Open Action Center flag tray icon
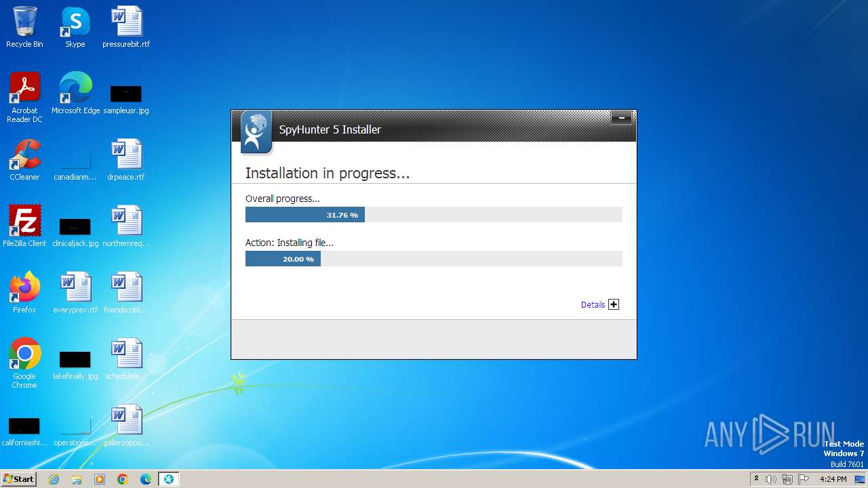Viewport: 868px width, 488px height. [x=804, y=479]
